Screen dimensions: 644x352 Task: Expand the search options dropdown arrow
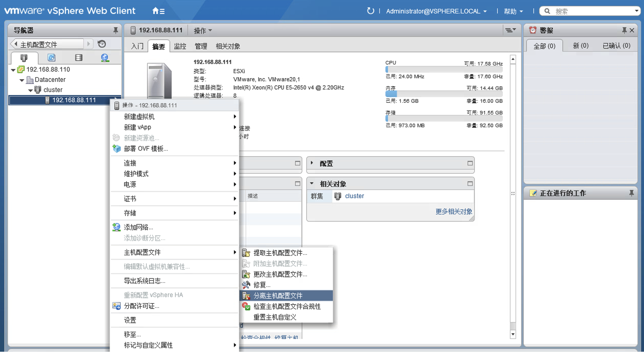(636, 11)
